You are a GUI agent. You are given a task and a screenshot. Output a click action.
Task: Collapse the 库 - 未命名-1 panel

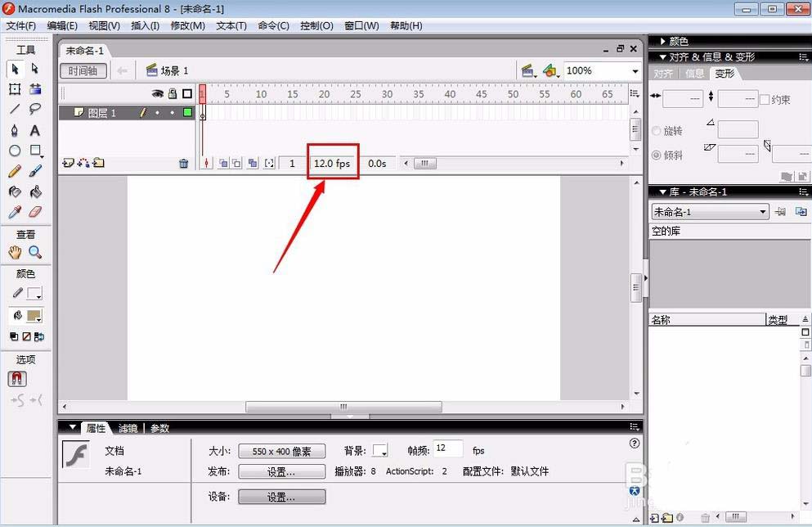[x=663, y=192]
